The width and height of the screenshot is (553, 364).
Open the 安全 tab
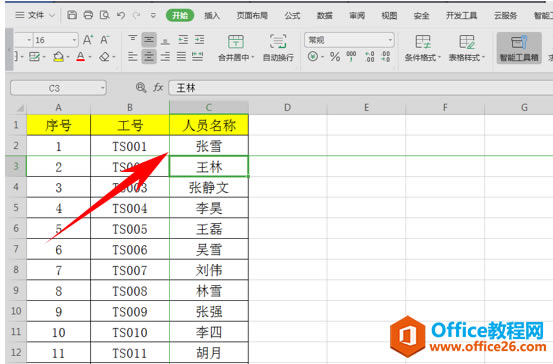421,15
